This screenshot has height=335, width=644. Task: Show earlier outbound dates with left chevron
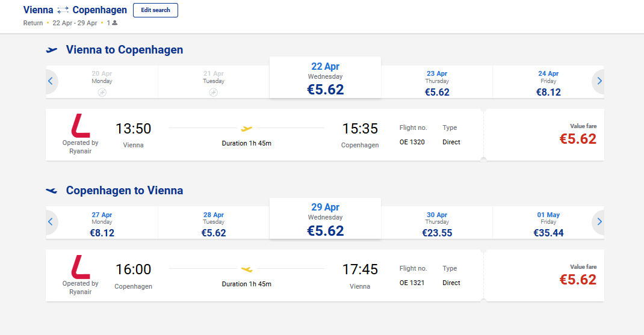tap(51, 81)
